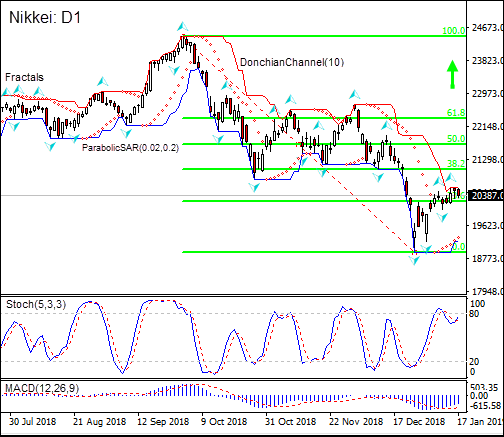Click the Fibonacci '38.2' level label
Screen dimensions: 504x437
pos(456,163)
